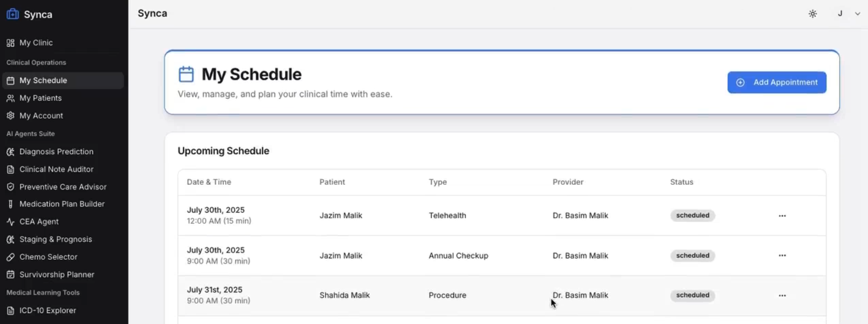Open ICD-10 Explorer learning tool
Viewport: 868px width, 324px height.
coord(47,310)
